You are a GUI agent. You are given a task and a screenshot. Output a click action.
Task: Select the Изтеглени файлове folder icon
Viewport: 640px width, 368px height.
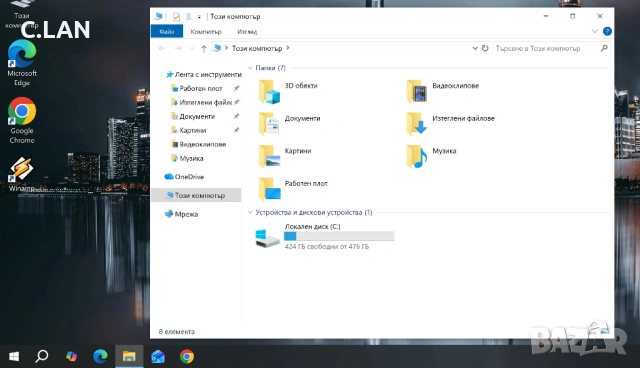pos(417,124)
